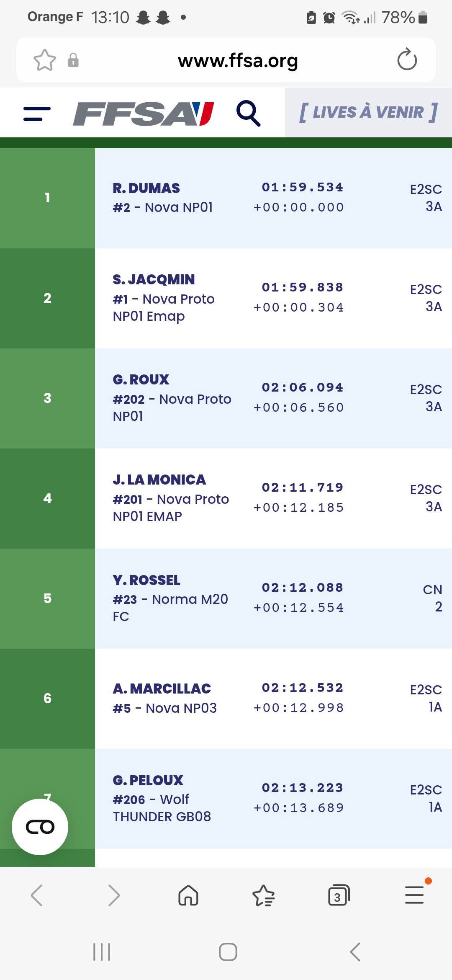Navigate forward with browser arrow
This screenshot has width=452, height=980.
(113, 895)
